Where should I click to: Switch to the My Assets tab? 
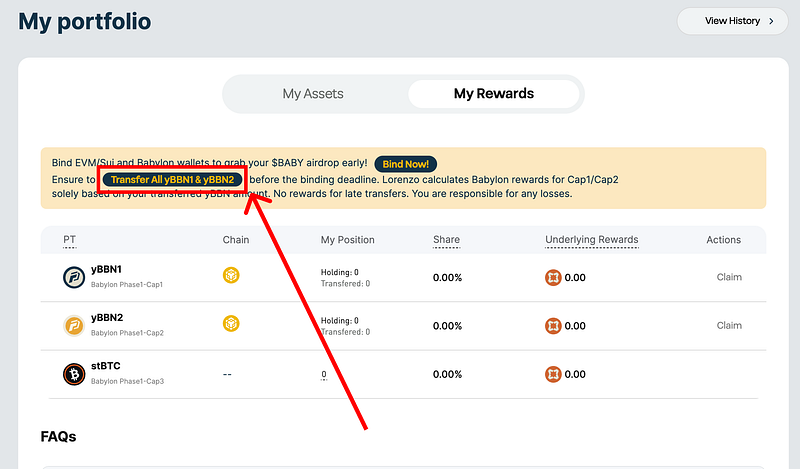[313, 94]
